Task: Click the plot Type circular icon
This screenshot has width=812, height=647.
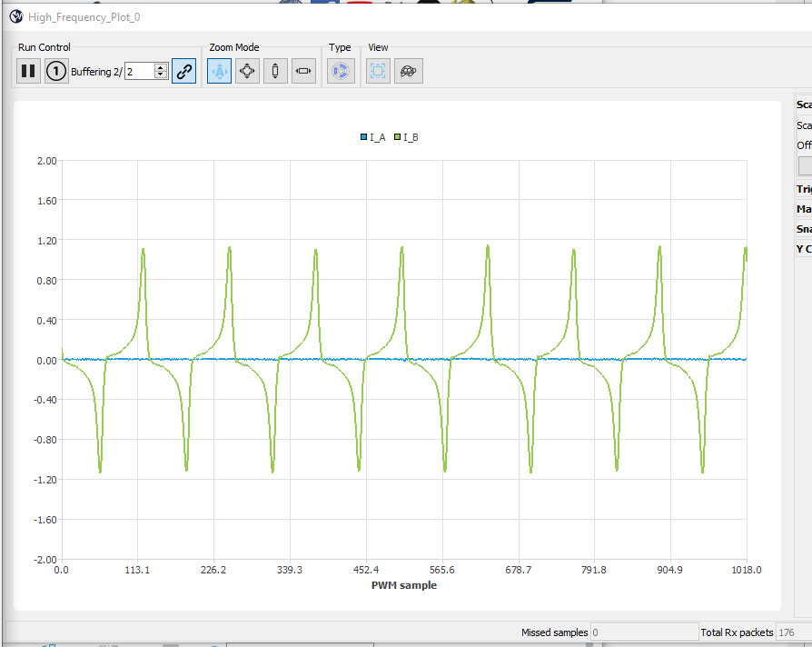Action: click(341, 71)
